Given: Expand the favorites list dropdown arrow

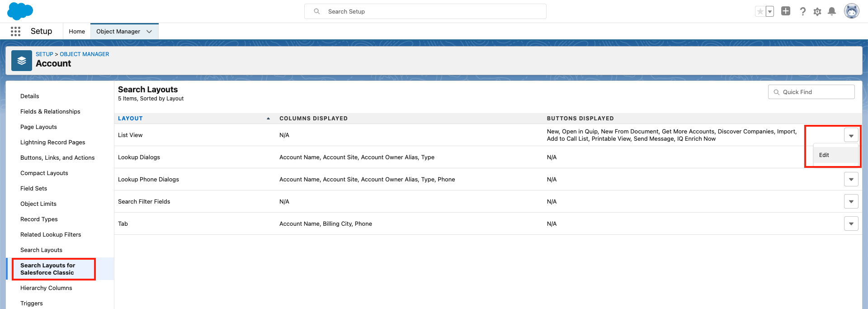Looking at the screenshot, I should point(769,12).
